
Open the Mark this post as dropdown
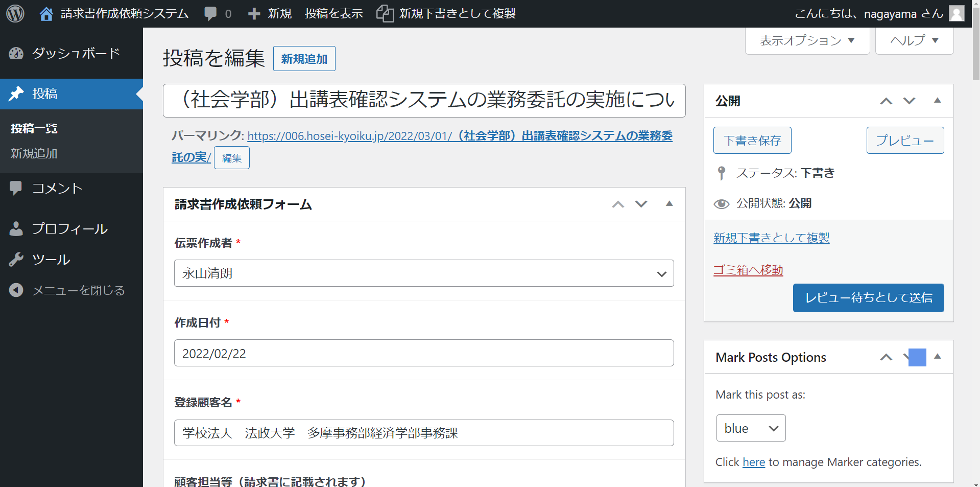coord(750,428)
